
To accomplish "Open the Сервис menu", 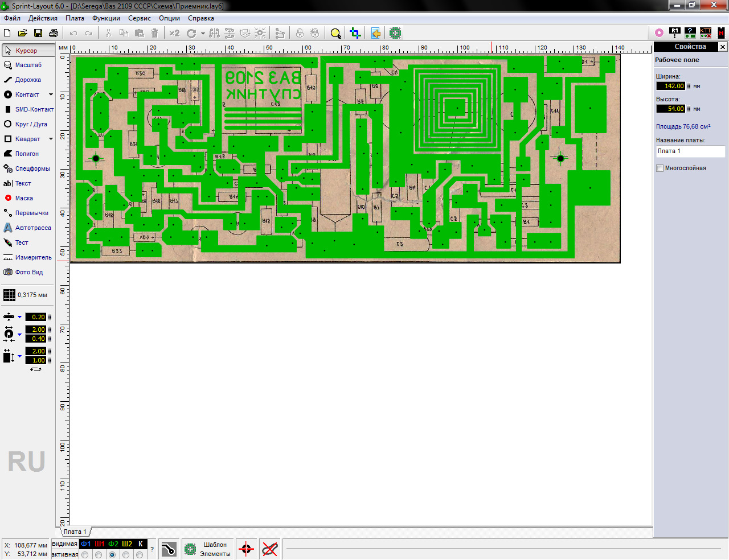I will click(x=140, y=18).
